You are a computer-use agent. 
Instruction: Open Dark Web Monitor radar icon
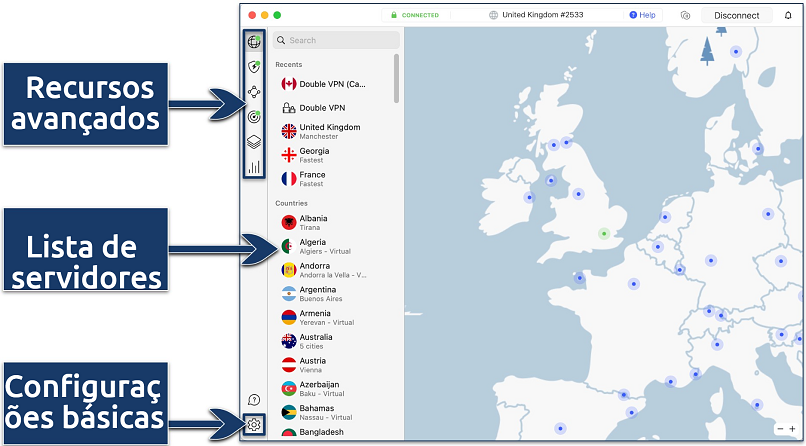[x=253, y=117]
